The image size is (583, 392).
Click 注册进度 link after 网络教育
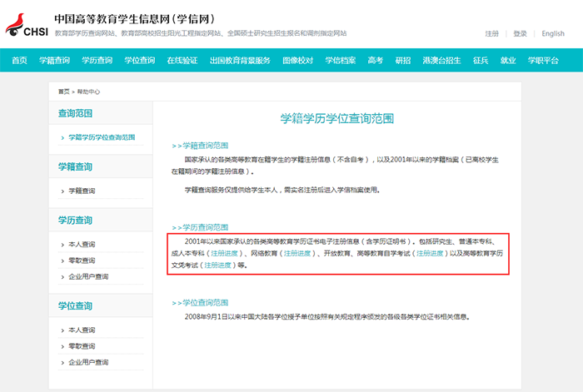pyautogui.click(x=297, y=252)
